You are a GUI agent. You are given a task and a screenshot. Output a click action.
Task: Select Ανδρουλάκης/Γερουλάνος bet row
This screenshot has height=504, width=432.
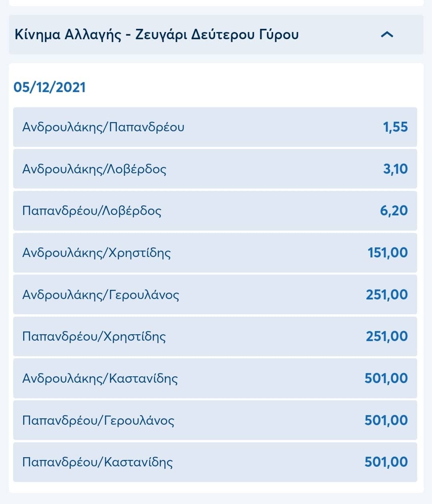[x=215, y=295]
